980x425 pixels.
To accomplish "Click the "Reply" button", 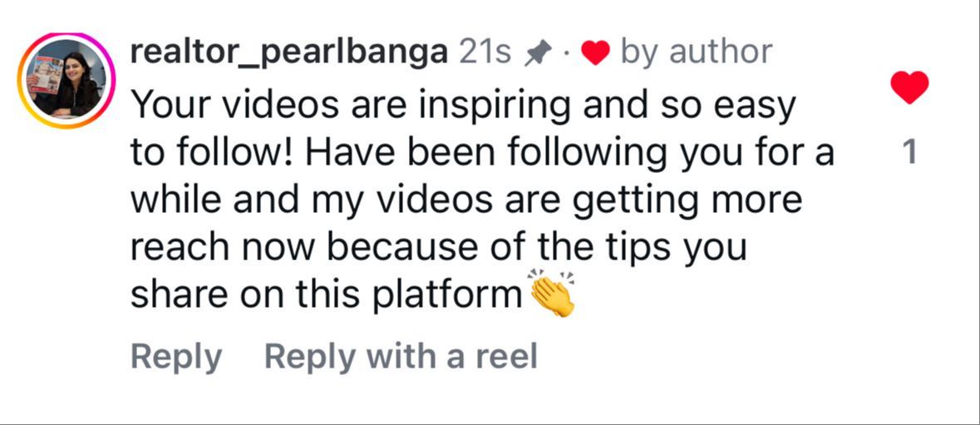I will coord(176,357).
